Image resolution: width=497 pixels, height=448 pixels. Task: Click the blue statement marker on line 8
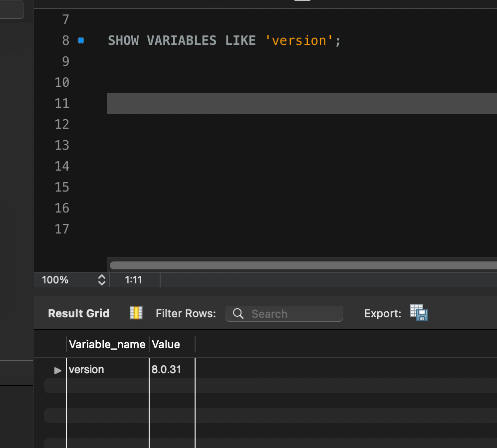pyautogui.click(x=81, y=41)
